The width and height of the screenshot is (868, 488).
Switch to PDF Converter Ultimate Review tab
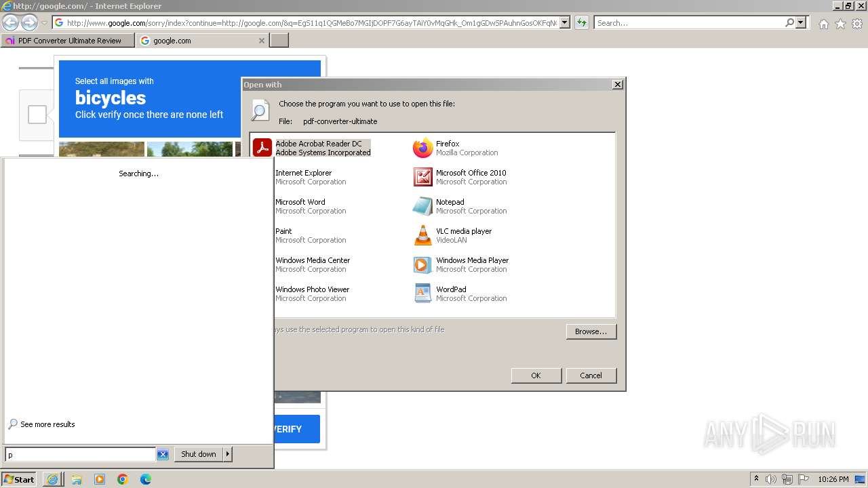click(x=68, y=41)
